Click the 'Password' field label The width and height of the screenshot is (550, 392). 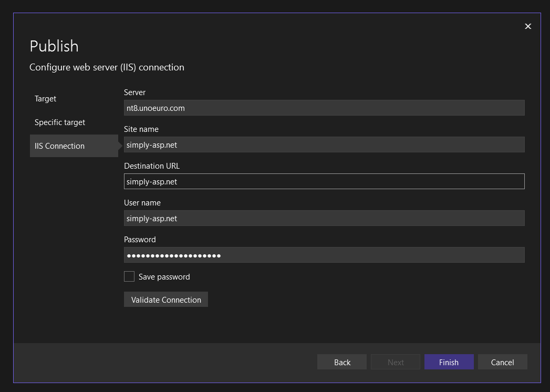[140, 240]
